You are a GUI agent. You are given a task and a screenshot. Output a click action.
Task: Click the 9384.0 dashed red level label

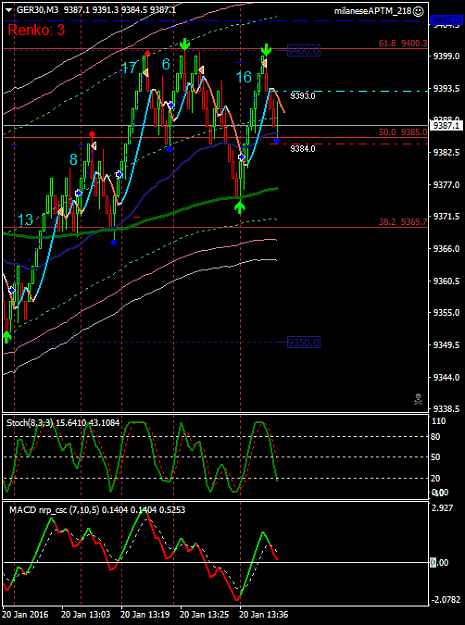click(303, 149)
